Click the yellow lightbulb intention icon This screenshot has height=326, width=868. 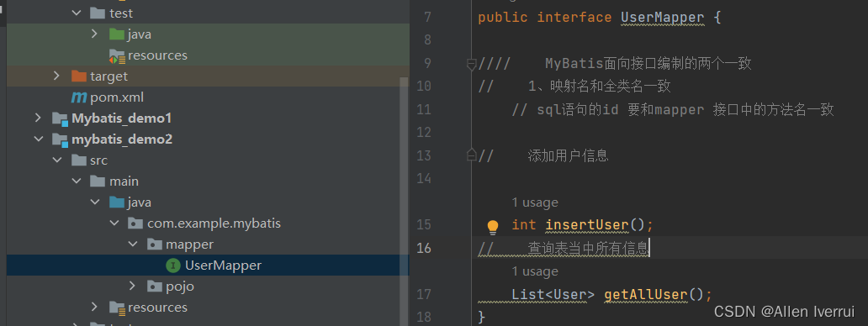coord(492,227)
